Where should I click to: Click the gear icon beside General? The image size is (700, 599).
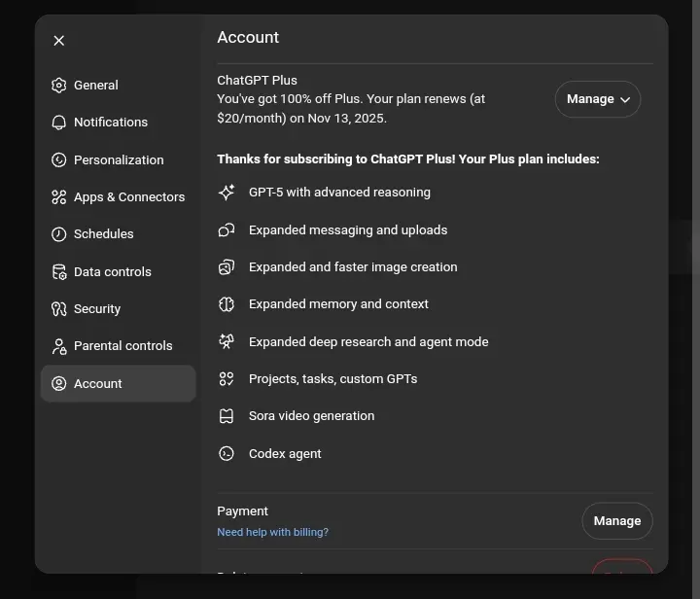click(59, 86)
